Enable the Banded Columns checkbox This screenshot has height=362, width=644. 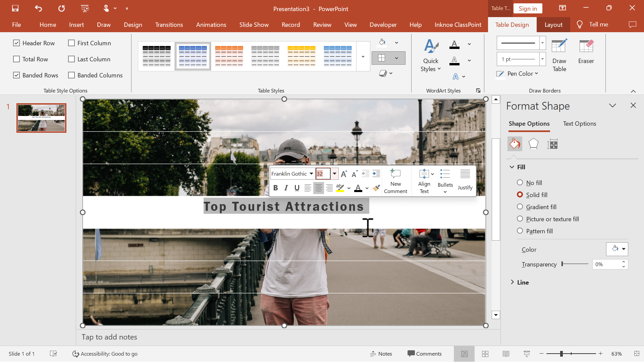tap(72, 75)
